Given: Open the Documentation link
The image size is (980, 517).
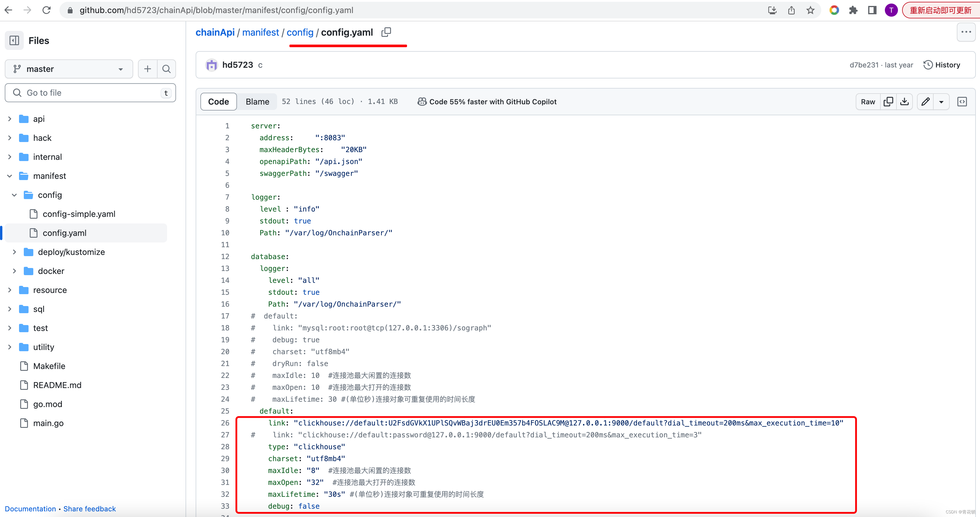Looking at the screenshot, I should (x=30, y=509).
